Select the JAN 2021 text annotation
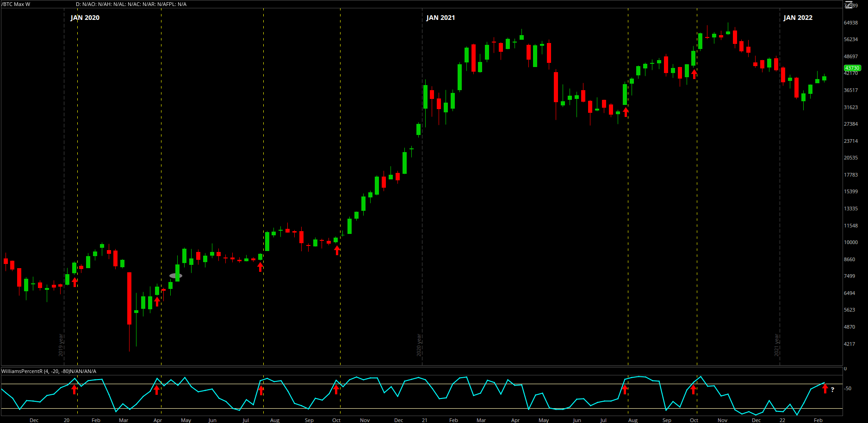 pos(440,18)
